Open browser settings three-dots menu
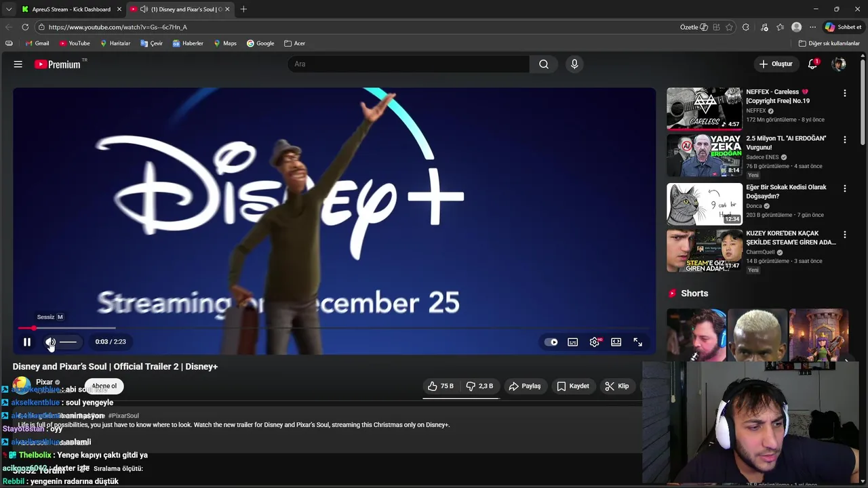 [812, 27]
